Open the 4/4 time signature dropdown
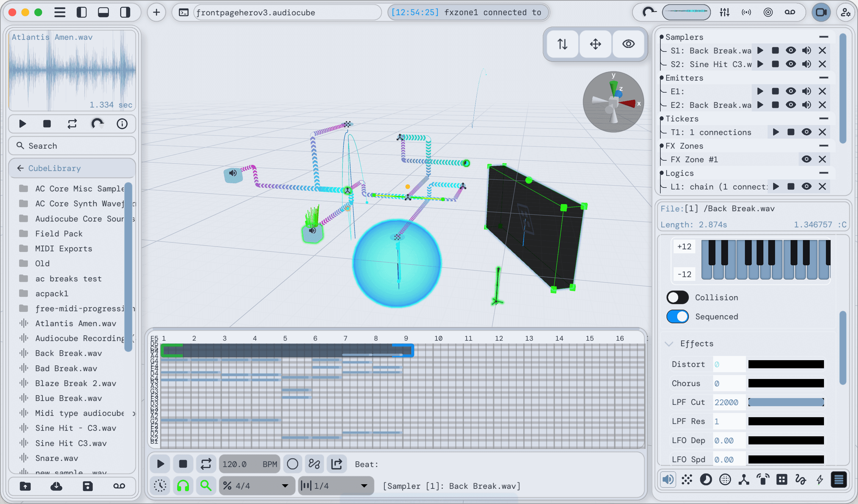Viewport: 858px width, 504px height. (257, 486)
